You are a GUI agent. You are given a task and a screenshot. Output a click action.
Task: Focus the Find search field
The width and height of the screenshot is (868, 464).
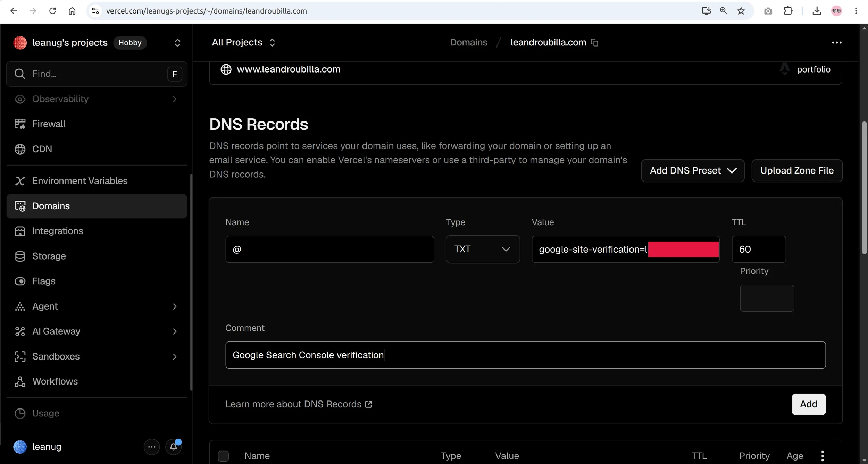(97, 74)
